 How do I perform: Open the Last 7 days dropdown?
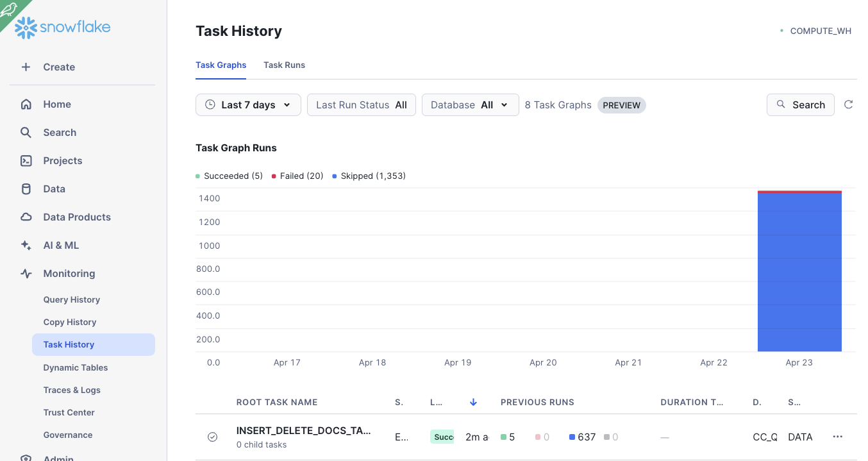tap(248, 105)
